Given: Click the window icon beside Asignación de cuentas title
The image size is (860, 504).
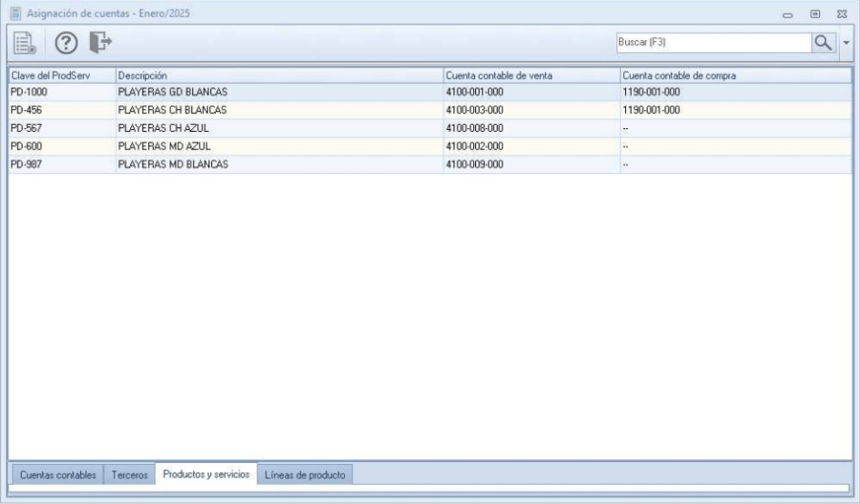Looking at the screenshot, I should coord(15,14).
